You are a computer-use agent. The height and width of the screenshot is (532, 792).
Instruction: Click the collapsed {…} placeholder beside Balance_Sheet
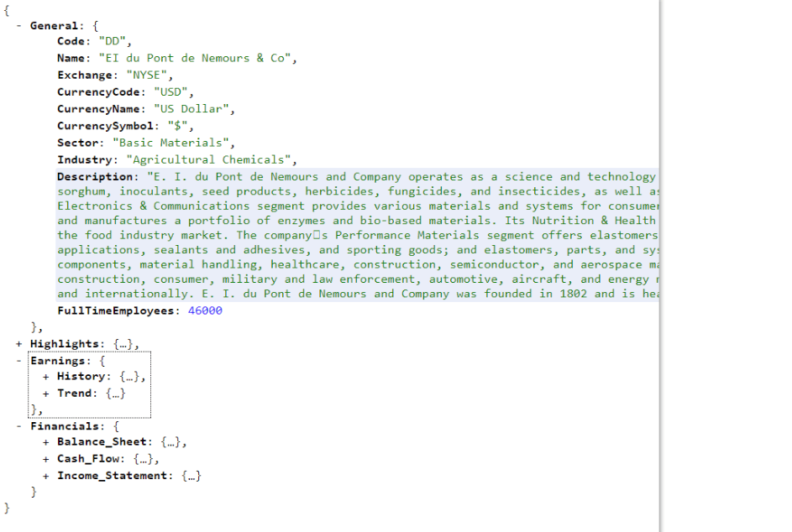[x=170, y=442]
